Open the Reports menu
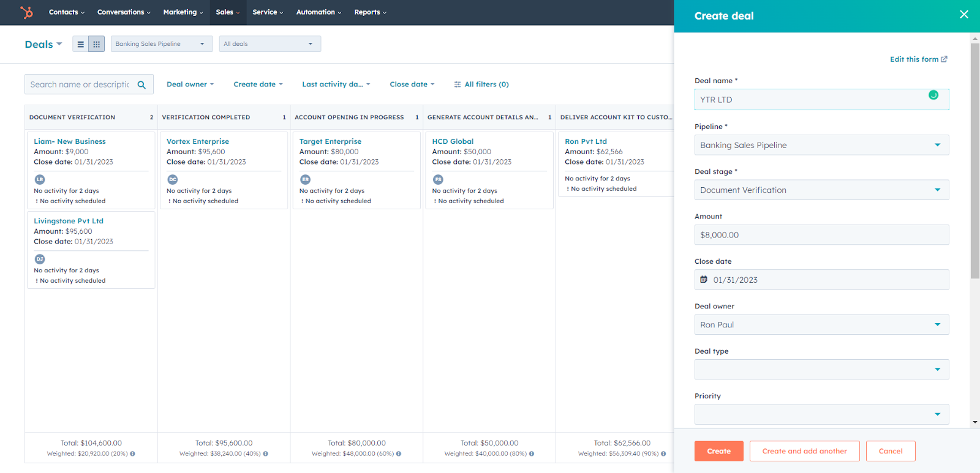The width and height of the screenshot is (980, 473). click(370, 12)
